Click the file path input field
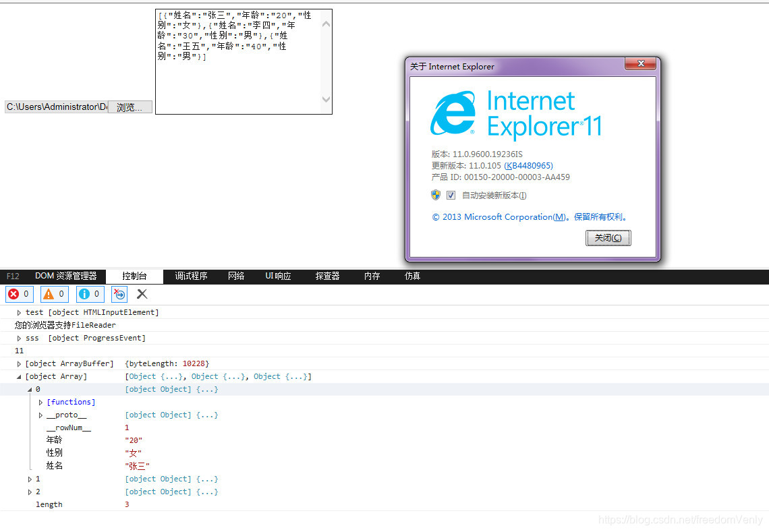The width and height of the screenshot is (769, 532). [57, 107]
